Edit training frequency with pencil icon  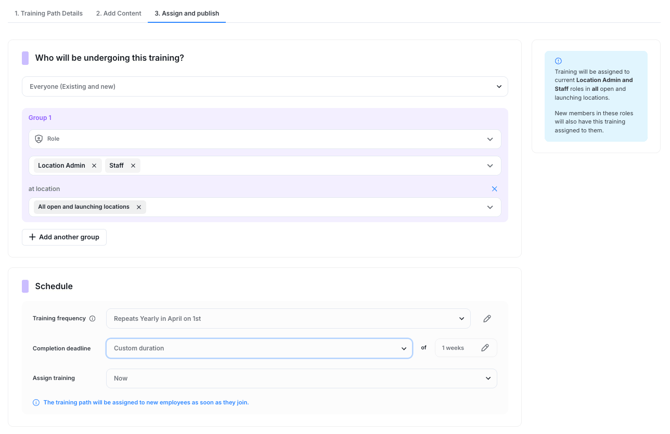487,319
